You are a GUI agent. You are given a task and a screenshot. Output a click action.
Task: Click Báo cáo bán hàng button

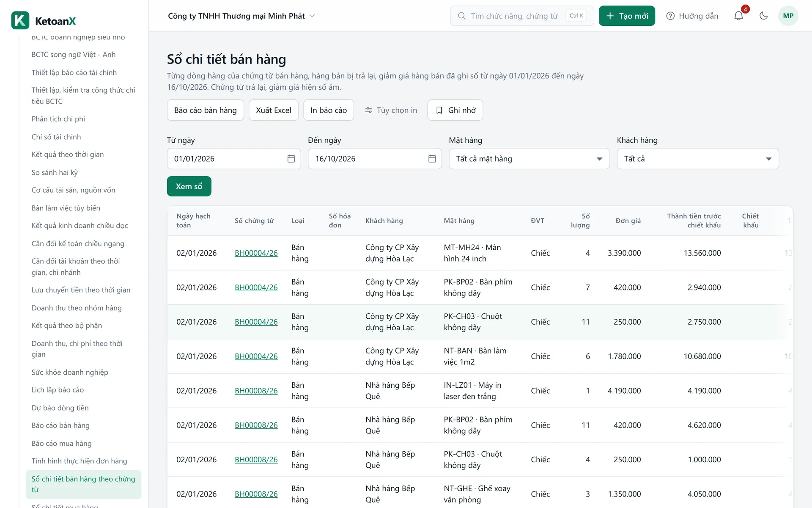point(206,110)
